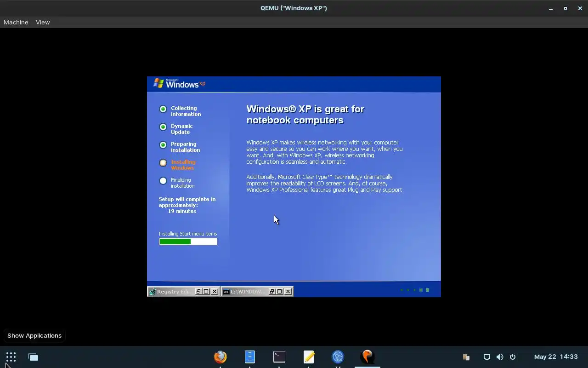Image resolution: width=588 pixels, height=368 pixels.
Task: Click the QEMU ("Windows XP") title bar text
Action: (294, 8)
